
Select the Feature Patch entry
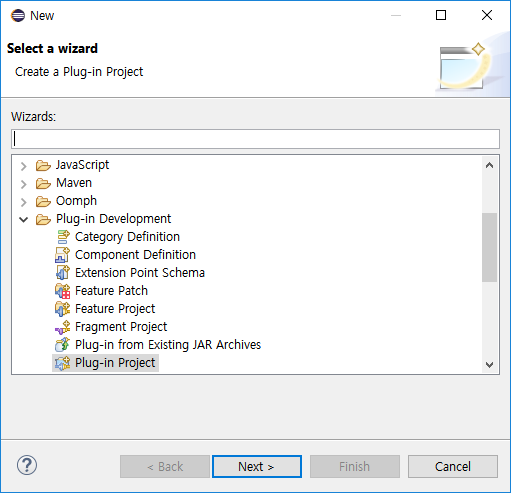click(x=111, y=291)
